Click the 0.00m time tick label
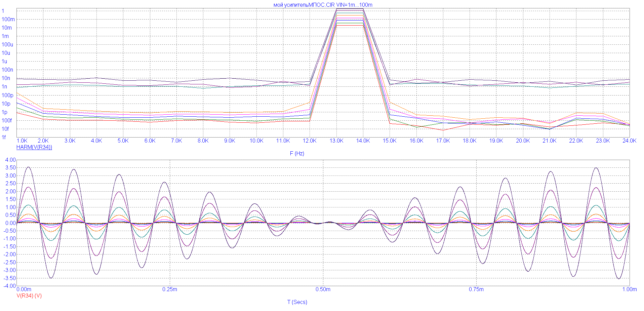Screen dimensions: 644x311 coord(24,289)
